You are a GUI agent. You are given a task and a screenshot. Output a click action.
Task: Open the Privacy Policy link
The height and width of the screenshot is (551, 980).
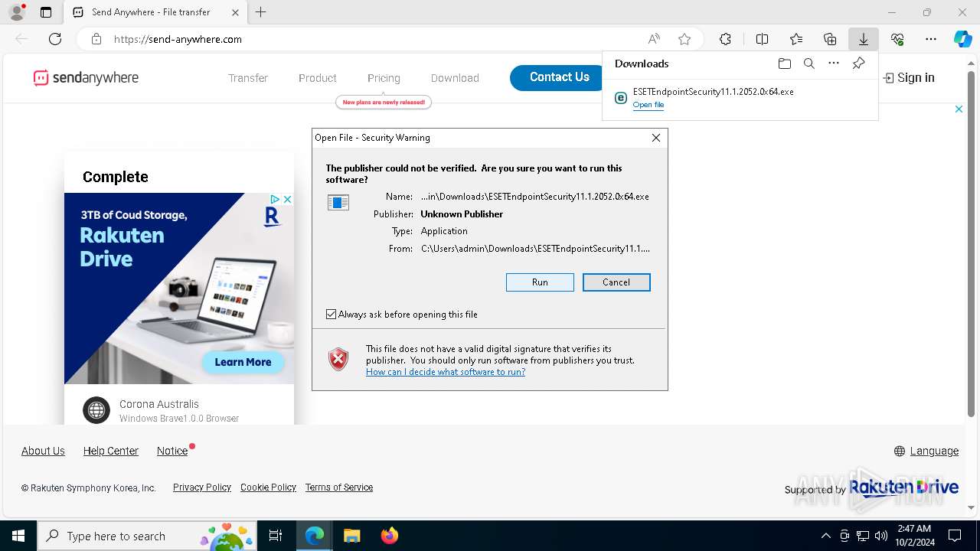click(x=202, y=487)
